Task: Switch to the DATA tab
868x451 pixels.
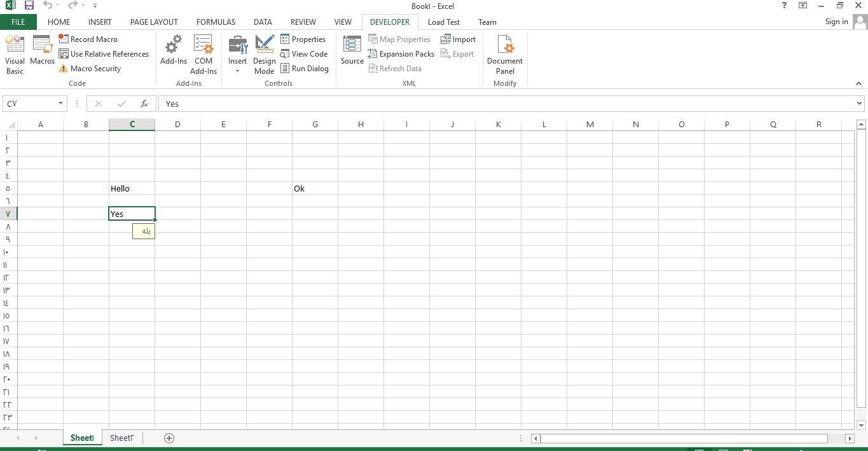Action: pyautogui.click(x=263, y=22)
